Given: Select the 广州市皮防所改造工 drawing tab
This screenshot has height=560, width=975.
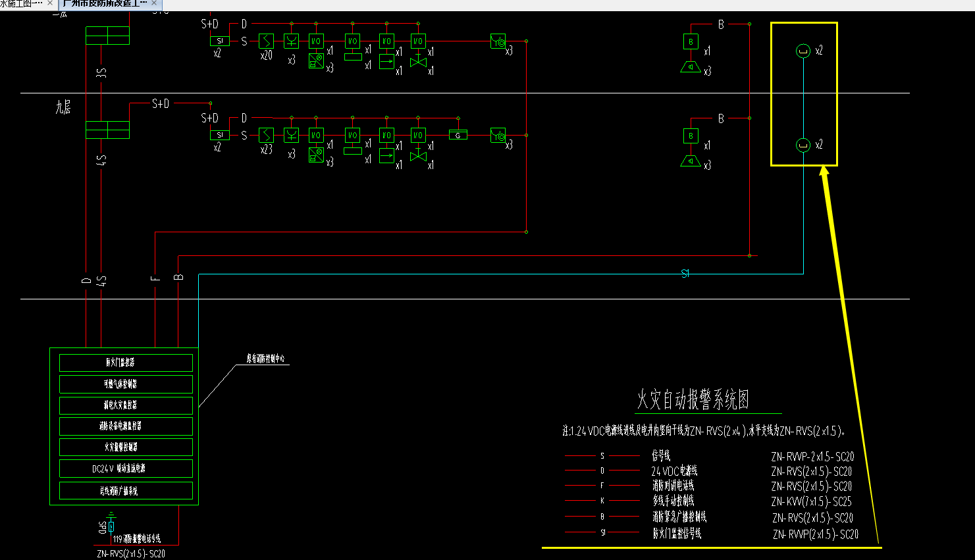Looking at the screenshot, I should click(105, 4).
